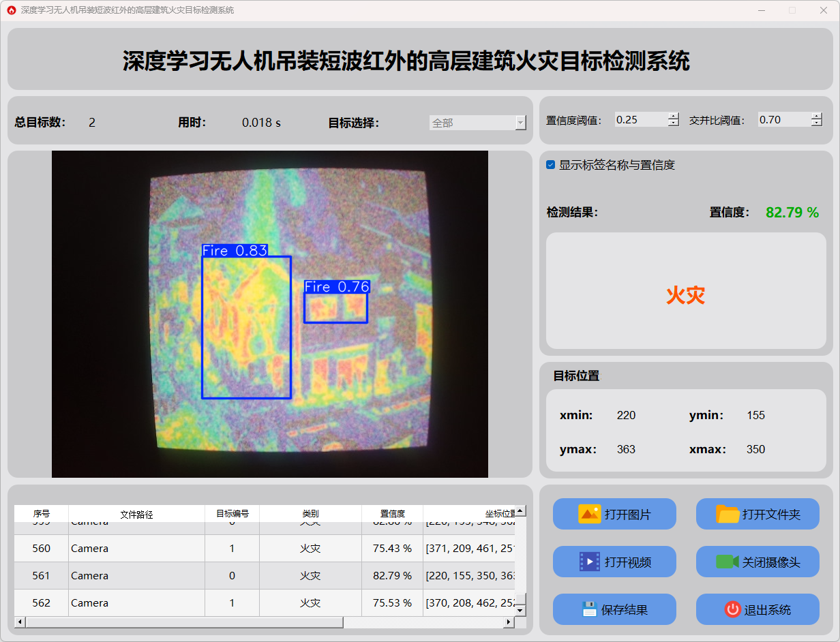Image resolution: width=840 pixels, height=642 pixels.
Task: Click the red power icon to exit system
Action: [x=732, y=609]
